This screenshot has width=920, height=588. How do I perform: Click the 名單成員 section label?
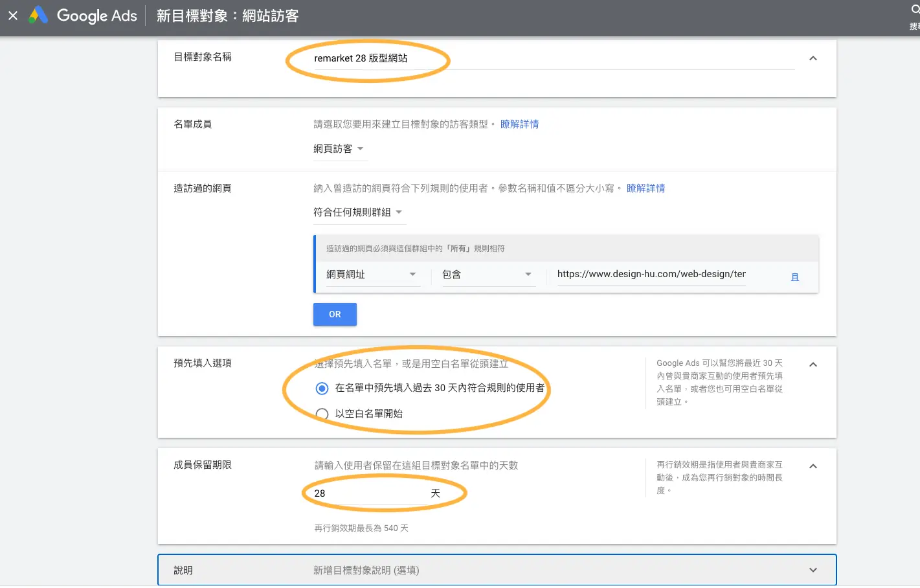click(x=193, y=124)
